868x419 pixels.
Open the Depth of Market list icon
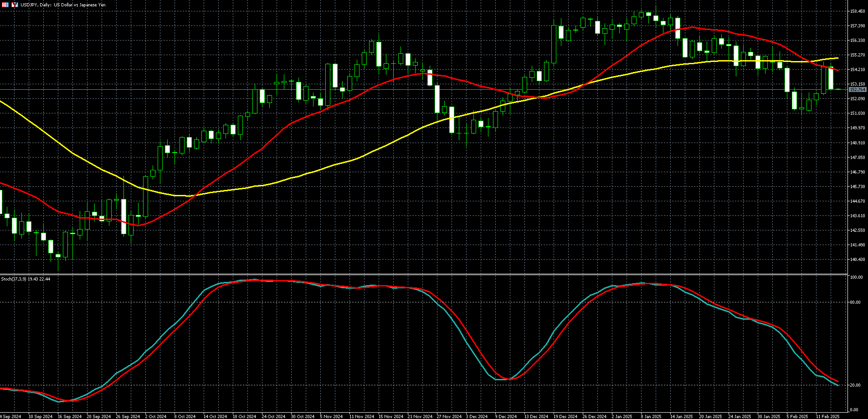tap(5, 5)
